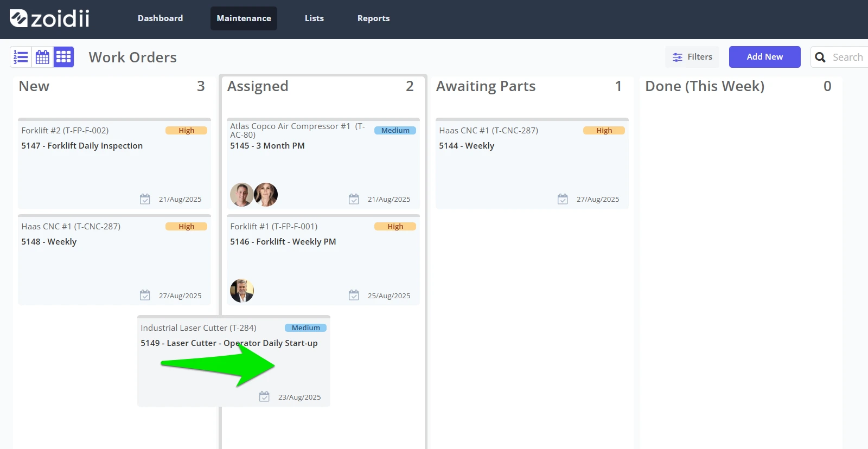Image resolution: width=868 pixels, height=449 pixels.
Task: Click calendar icon on work order 5148
Action: point(145,295)
